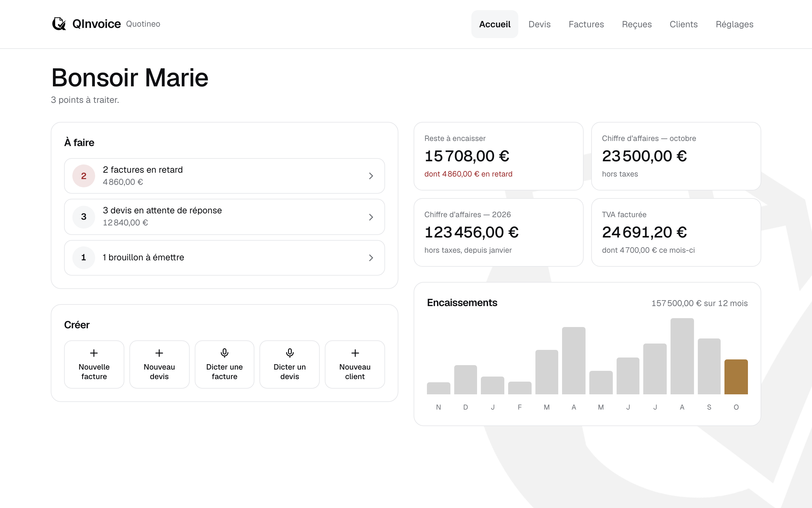Open the '1 brouillon à émettre' row title
Screen dimensions: 812x508
[x=143, y=257]
